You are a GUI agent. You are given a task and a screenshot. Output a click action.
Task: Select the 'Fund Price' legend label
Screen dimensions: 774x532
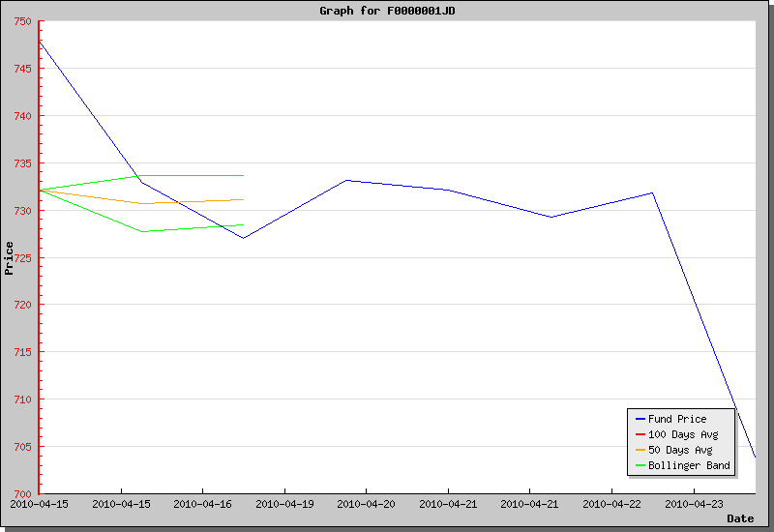pyautogui.click(x=676, y=419)
